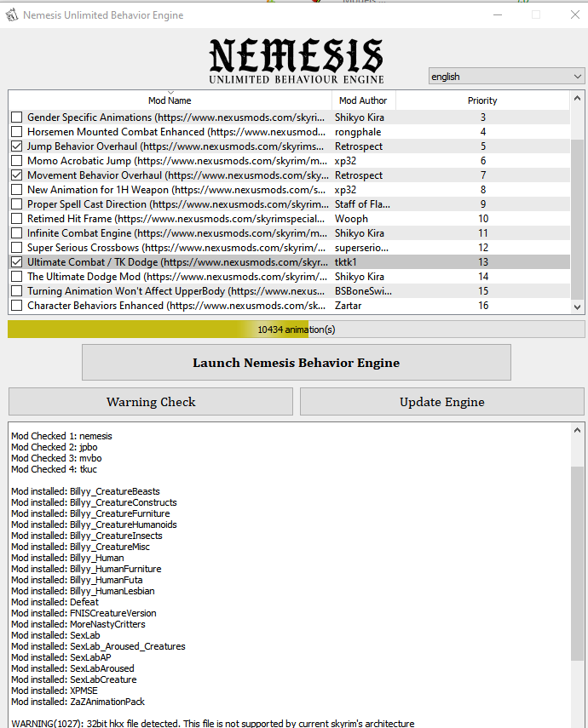Select author cell Wooph

click(351, 219)
